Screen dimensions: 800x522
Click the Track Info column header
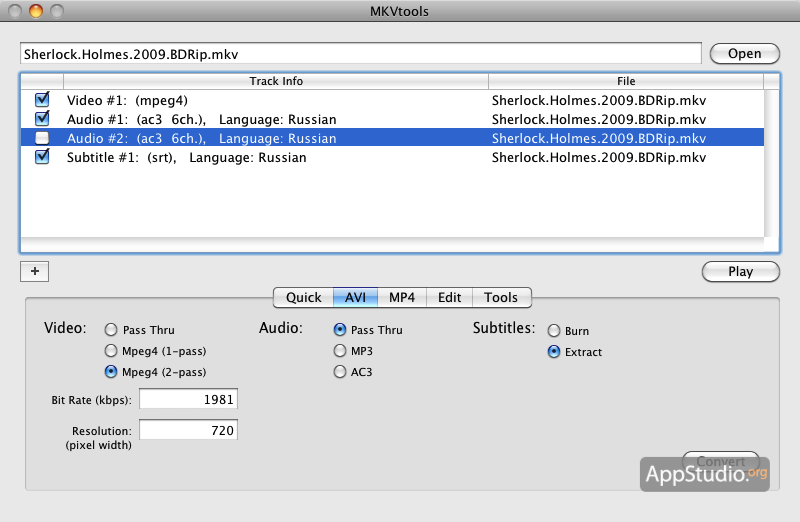(x=276, y=81)
